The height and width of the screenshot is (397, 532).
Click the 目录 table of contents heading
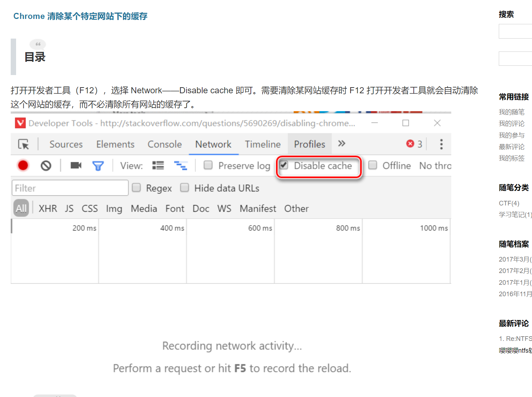(x=35, y=57)
